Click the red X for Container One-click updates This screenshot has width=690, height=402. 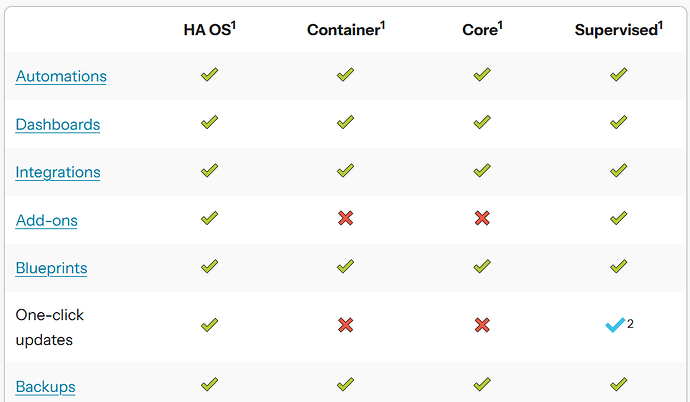(x=345, y=325)
